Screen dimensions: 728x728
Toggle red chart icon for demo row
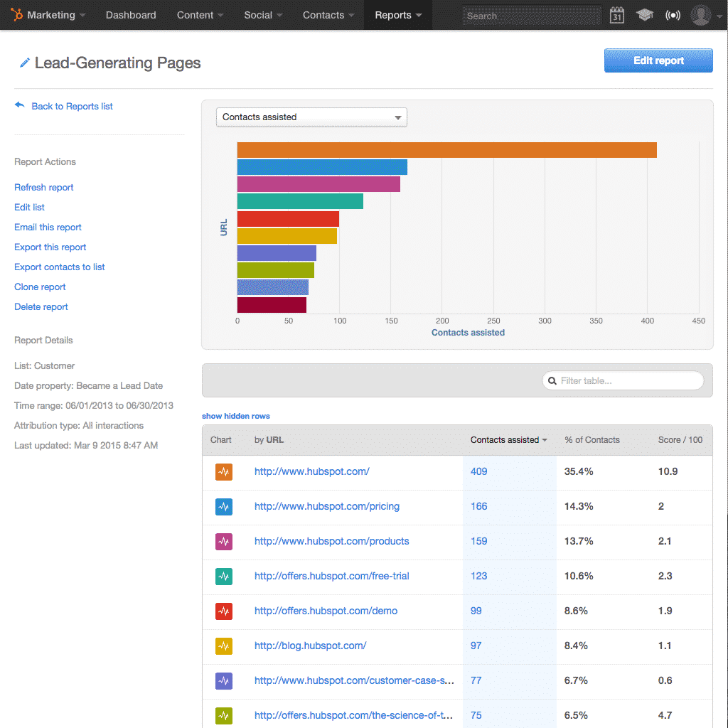224,611
